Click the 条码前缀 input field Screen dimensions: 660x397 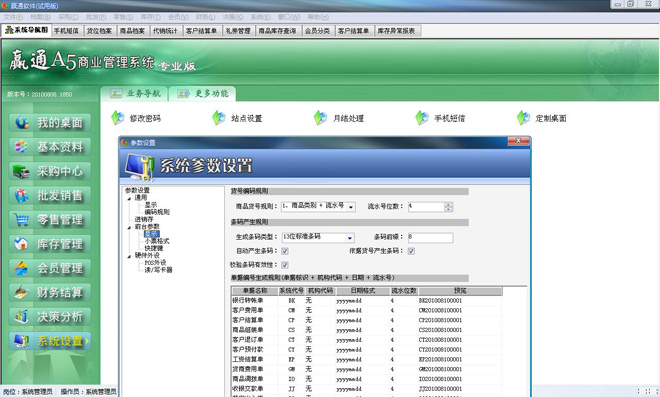pos(430,237)
